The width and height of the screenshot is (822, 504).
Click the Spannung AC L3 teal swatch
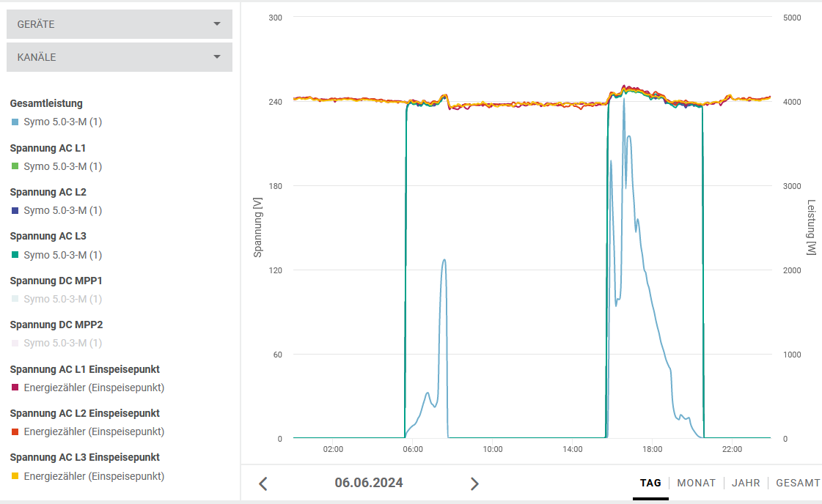(15, 255)
